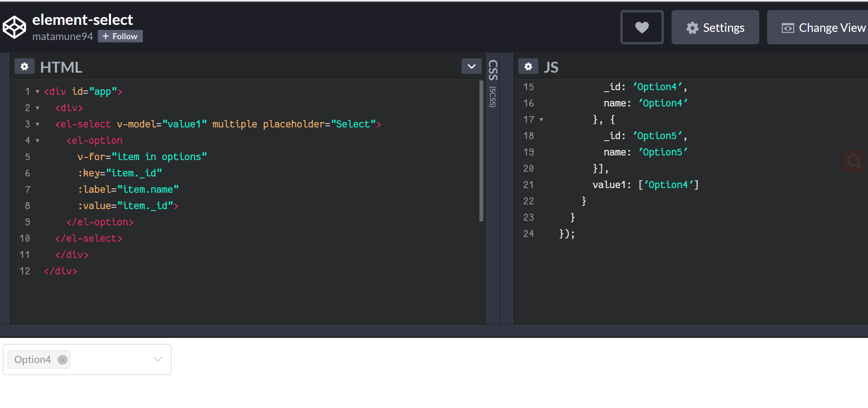
Task: Click the </el-select> closing tag
Action: coord(89,239)
